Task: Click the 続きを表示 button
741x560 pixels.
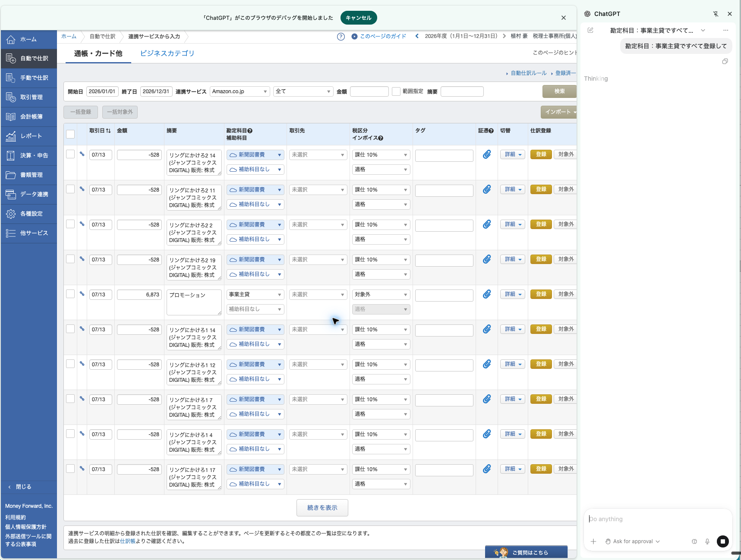Action: 322,508
